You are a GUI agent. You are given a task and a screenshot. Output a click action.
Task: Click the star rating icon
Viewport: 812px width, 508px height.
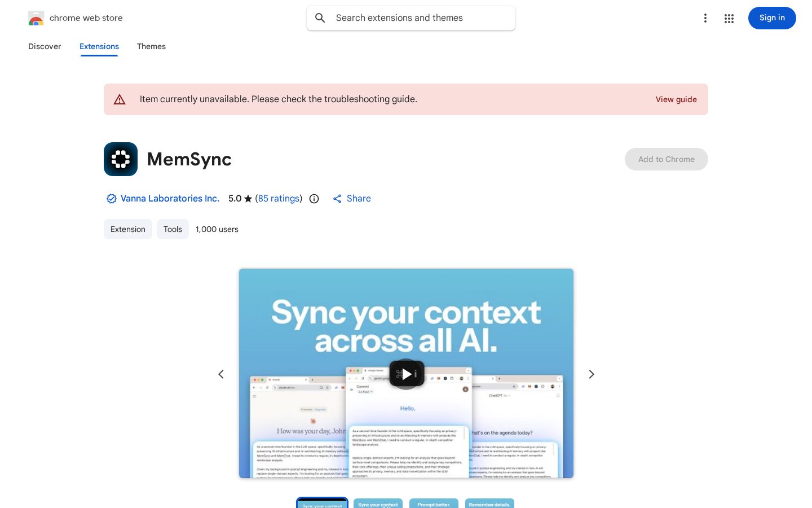[x=248, y=199]
